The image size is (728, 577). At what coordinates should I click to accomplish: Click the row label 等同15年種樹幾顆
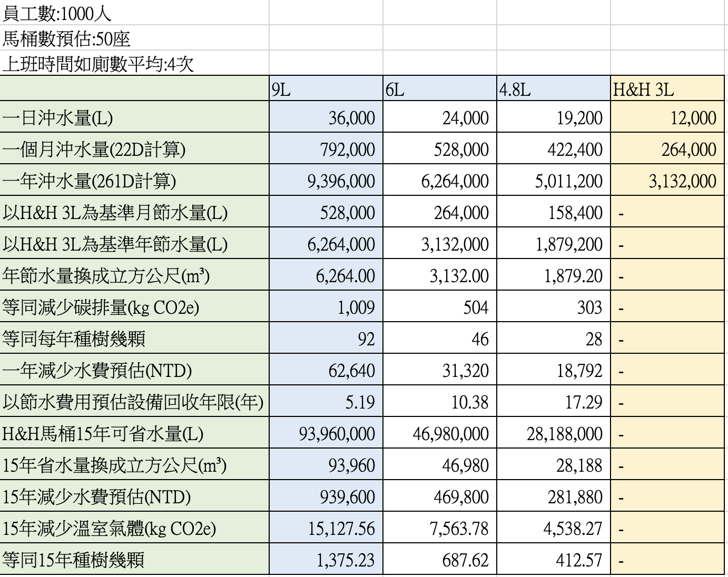pyautogui.click(x=134, y=559)
